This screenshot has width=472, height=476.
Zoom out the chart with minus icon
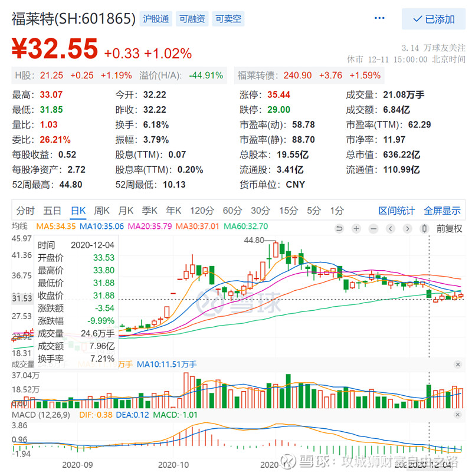(x=373, y=228)
